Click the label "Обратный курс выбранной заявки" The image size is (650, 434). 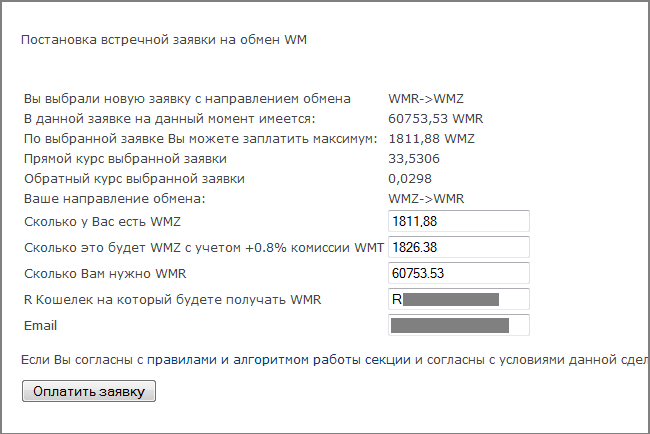(x=133, y=179)
